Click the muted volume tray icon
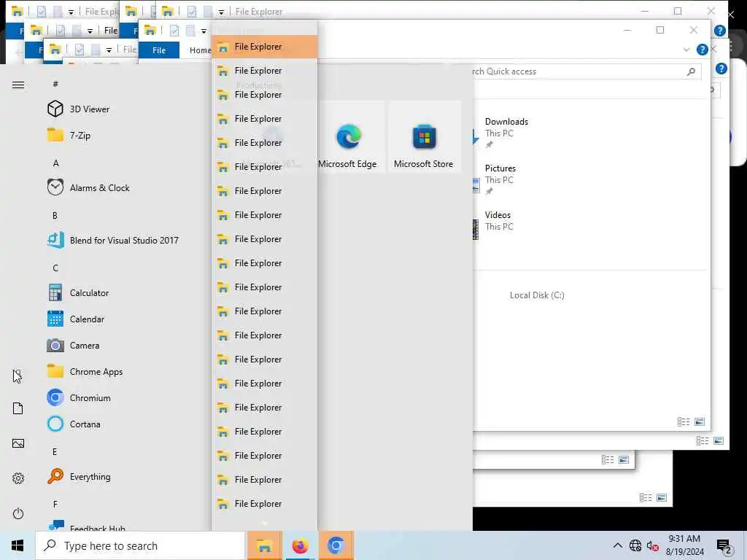The image size is (747, 560). coord(653,546)
